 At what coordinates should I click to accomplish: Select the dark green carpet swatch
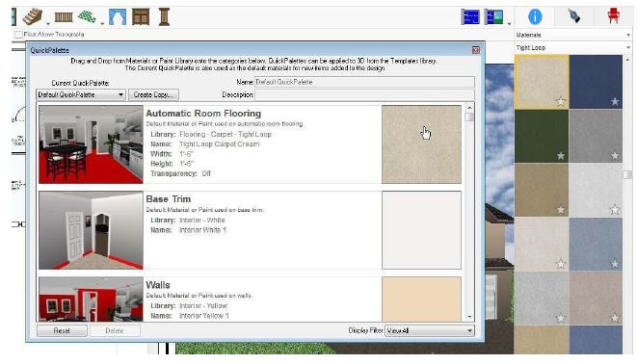(542, 136)
